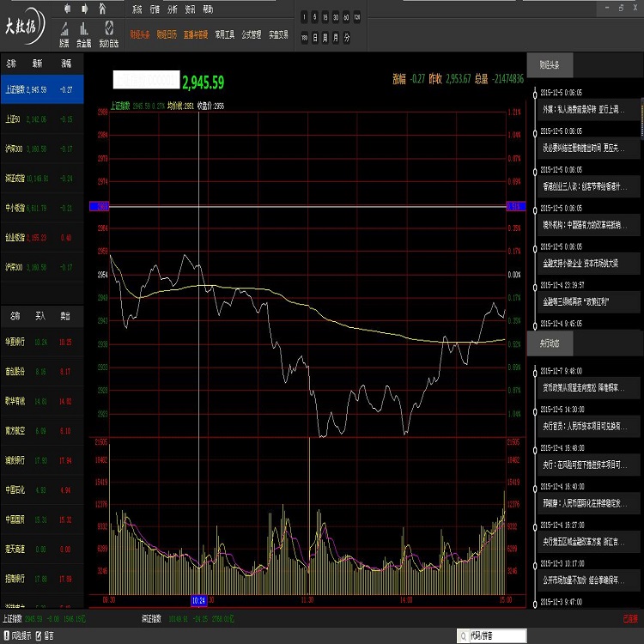Open the 系统 menu
This screenshot has height=644, width=644.
tap(137, 9)
